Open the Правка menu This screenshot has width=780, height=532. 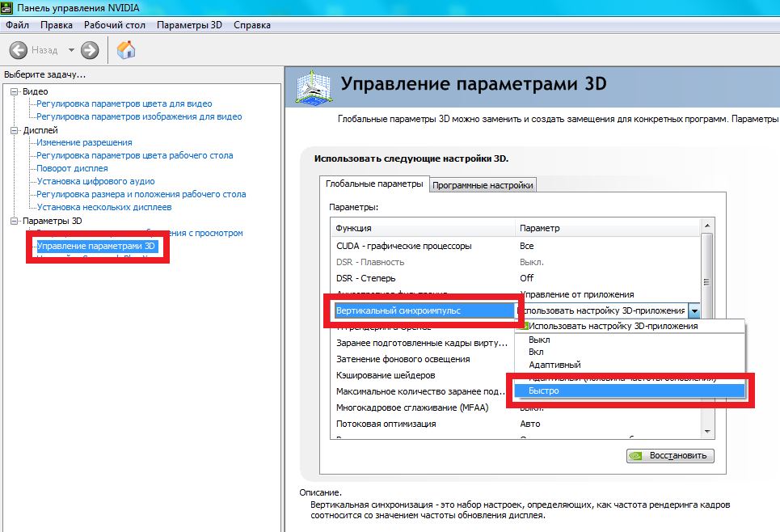tap(57, 25)
